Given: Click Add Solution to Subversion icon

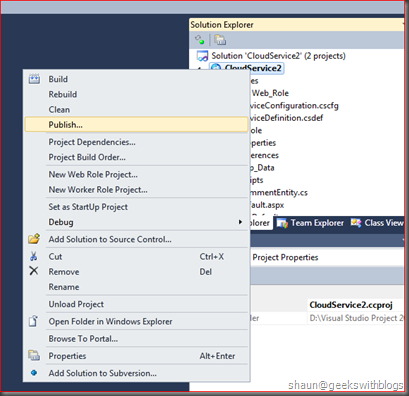Looking at the screenshot, I should [x=34, y=373].
